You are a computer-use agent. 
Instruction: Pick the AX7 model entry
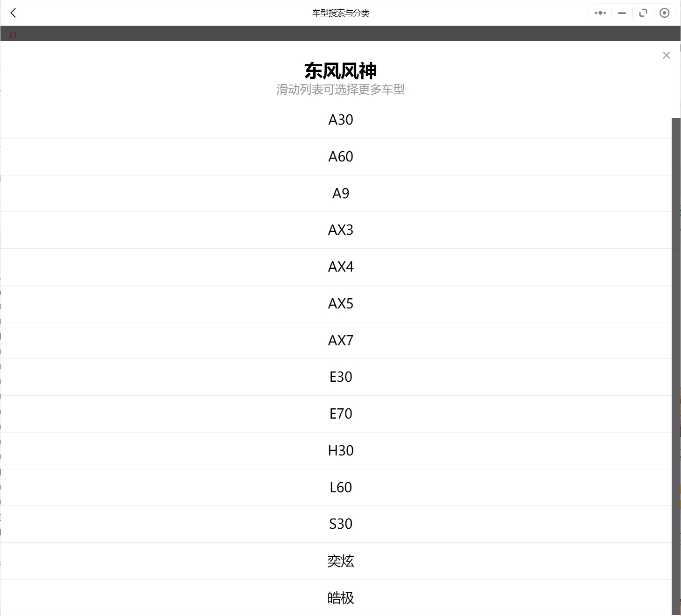[x=340, y=341]
